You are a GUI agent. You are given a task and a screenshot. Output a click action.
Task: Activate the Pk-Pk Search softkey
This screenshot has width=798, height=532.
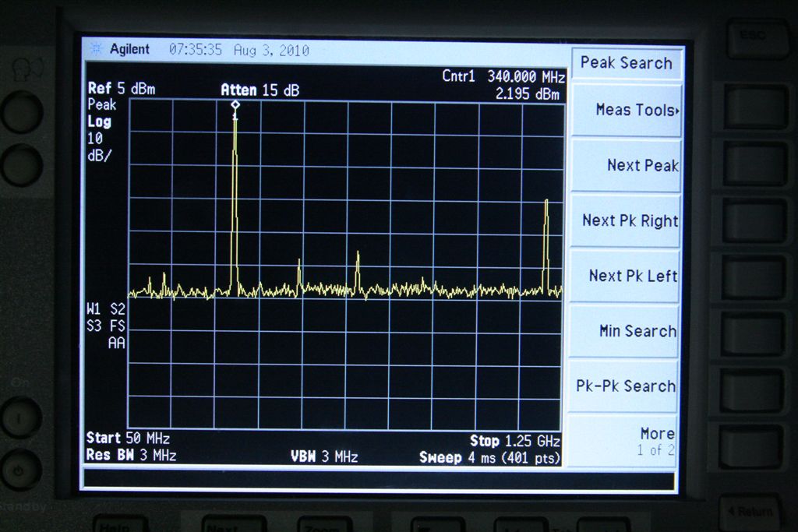[x=627, y=386]
